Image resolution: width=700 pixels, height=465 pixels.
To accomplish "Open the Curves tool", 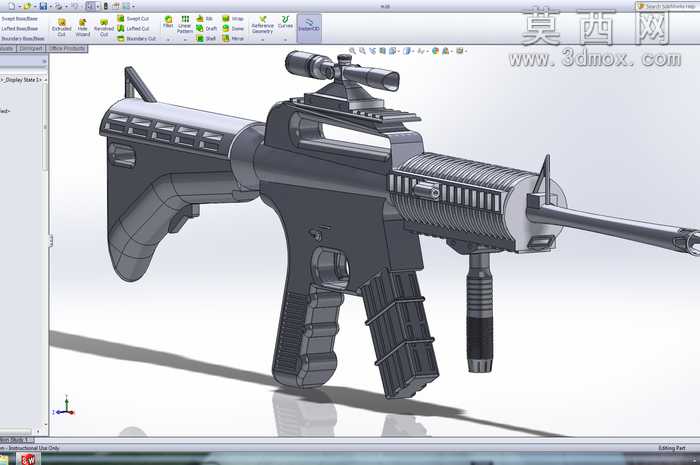I will [285, 22].
